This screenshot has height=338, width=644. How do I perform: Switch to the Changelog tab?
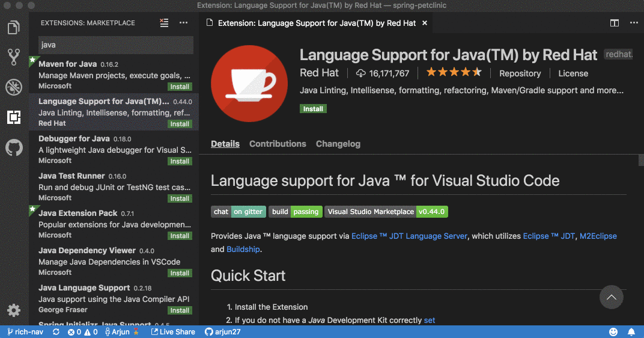point(338,144)
